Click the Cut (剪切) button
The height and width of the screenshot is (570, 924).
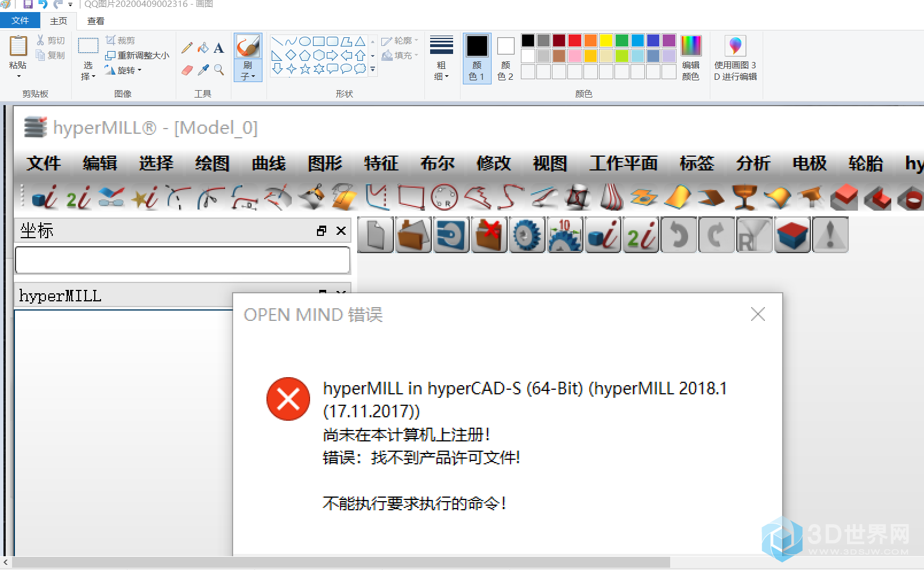tap(51, 40)
